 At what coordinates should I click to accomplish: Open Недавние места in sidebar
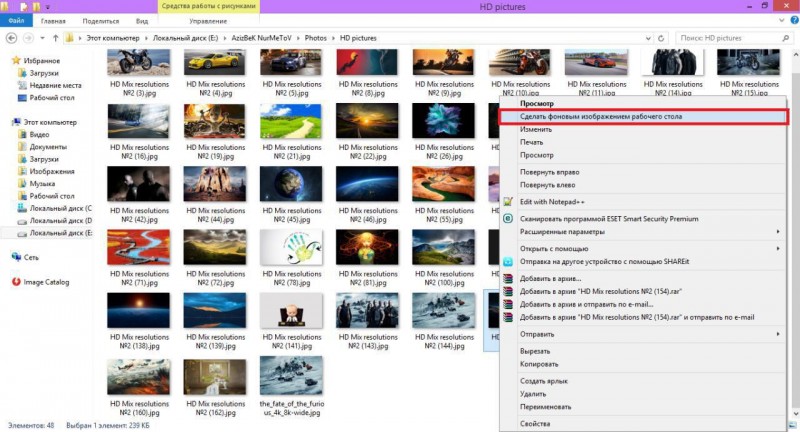55,85
